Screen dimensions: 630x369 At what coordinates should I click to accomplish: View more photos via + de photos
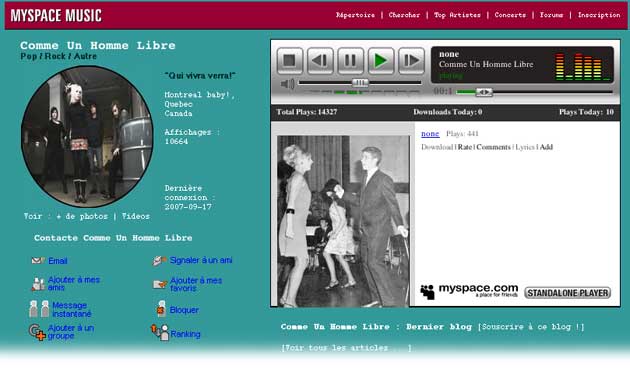pyautogui.click(x=82, y=216)
